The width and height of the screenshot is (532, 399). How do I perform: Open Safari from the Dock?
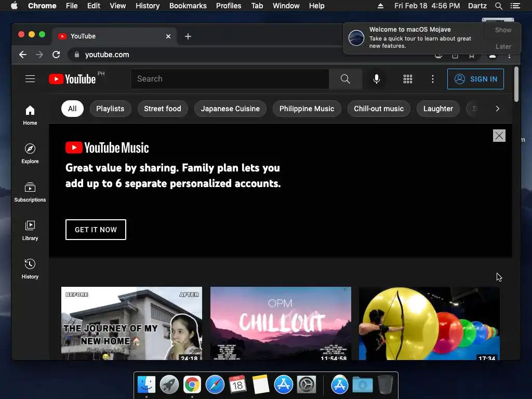point(215,385)
